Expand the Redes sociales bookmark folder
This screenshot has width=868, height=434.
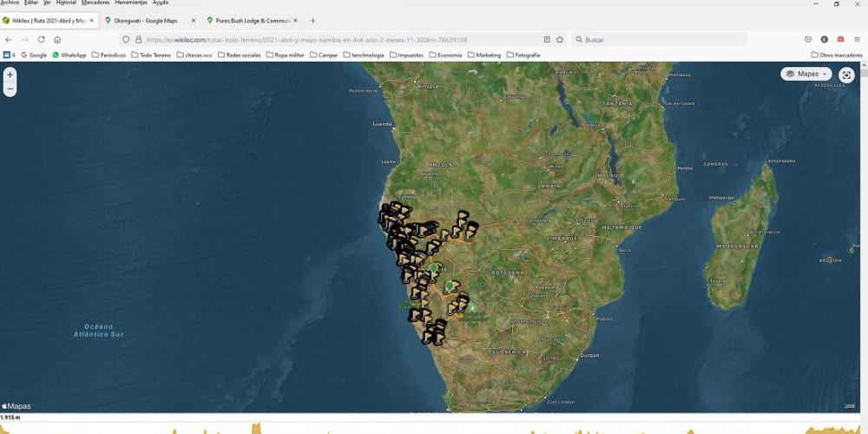[x=240, y=55]
